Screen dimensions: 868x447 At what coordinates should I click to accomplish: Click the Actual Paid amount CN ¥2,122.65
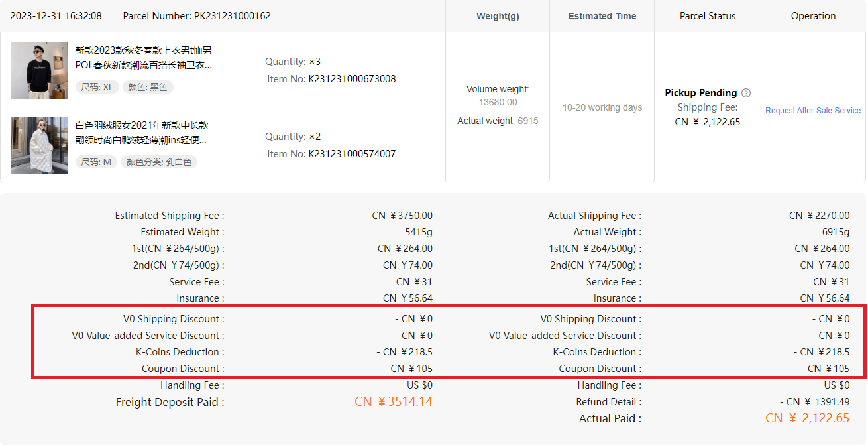click(807, 418)
